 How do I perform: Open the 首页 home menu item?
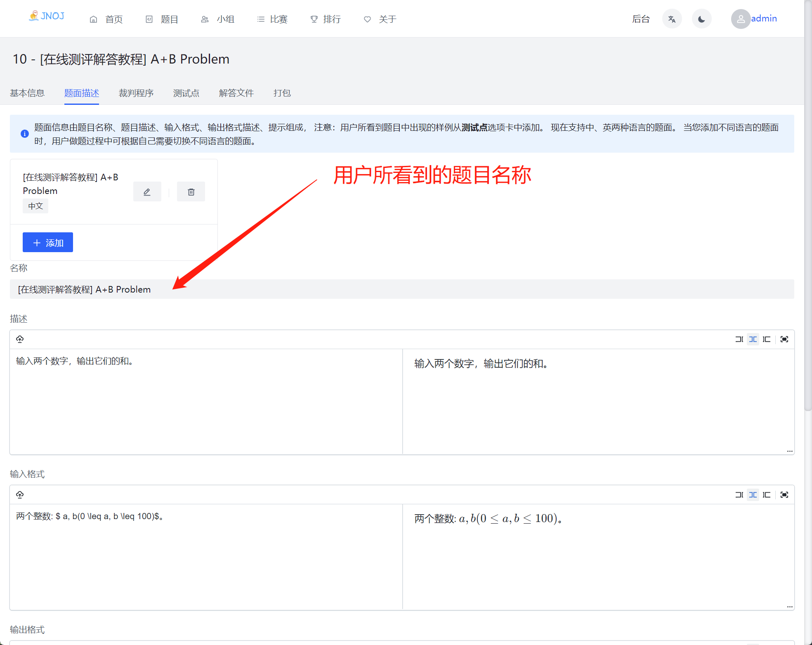click(x=106, y=19)
